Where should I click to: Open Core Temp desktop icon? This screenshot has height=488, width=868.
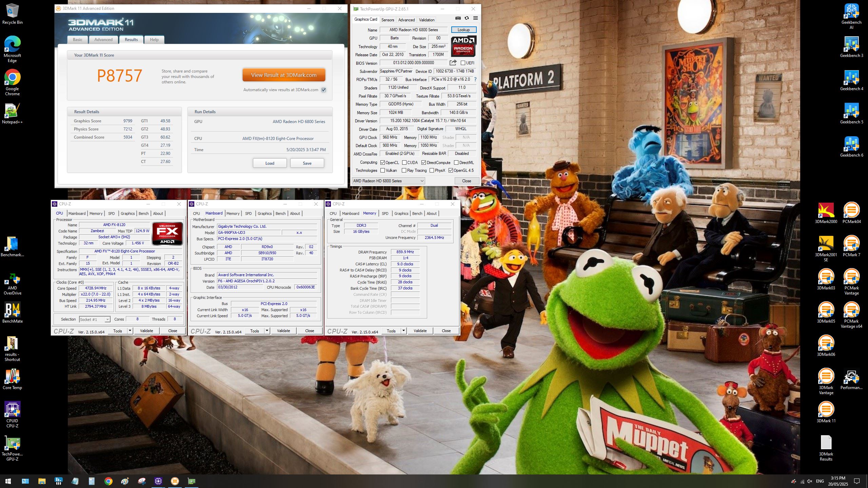click(13, 379)
